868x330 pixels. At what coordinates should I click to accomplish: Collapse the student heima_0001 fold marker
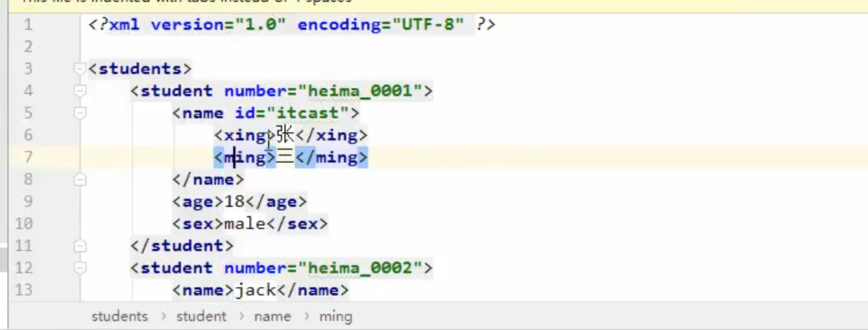(80, 91)
